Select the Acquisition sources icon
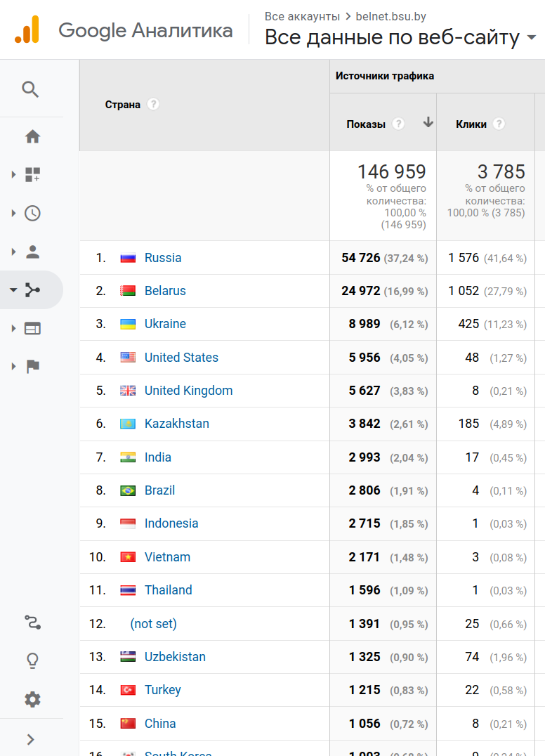The image size is (545, 756). (32, 290)
